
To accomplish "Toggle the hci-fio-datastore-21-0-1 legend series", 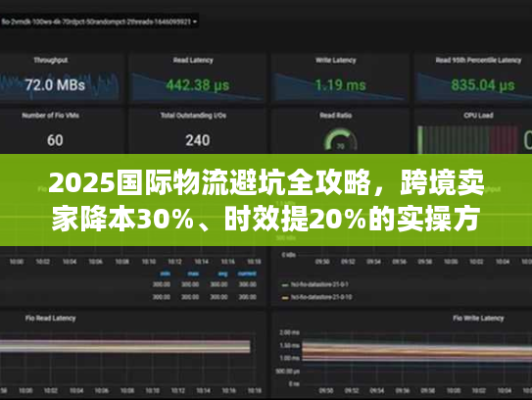I will coord(319,284).
